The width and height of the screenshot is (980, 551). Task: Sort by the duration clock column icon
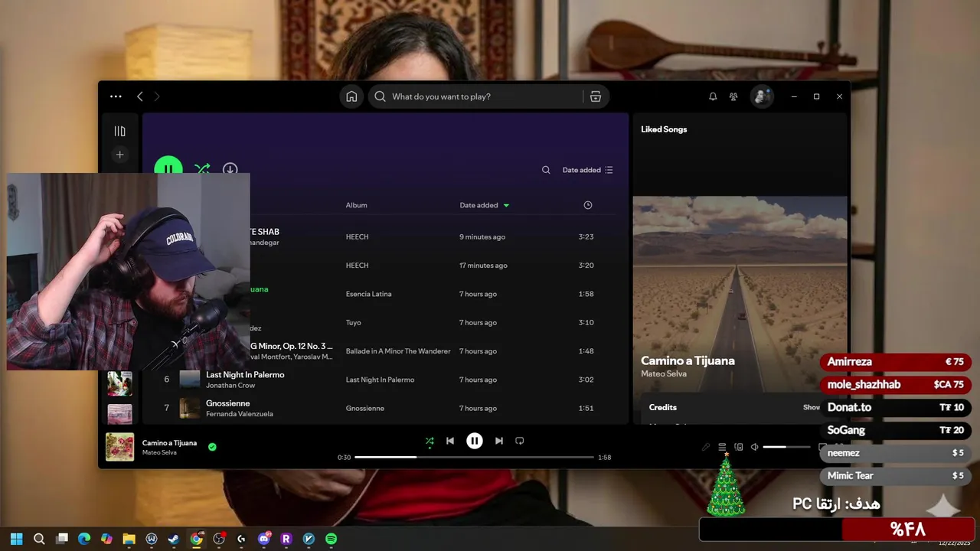click(588, 205)
